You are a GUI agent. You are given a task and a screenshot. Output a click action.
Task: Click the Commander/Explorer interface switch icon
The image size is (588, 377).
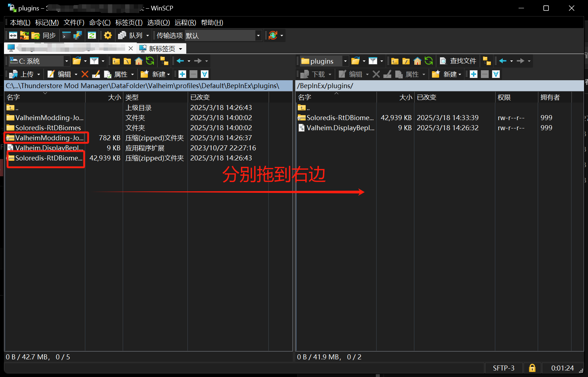[x=13, y=35]
